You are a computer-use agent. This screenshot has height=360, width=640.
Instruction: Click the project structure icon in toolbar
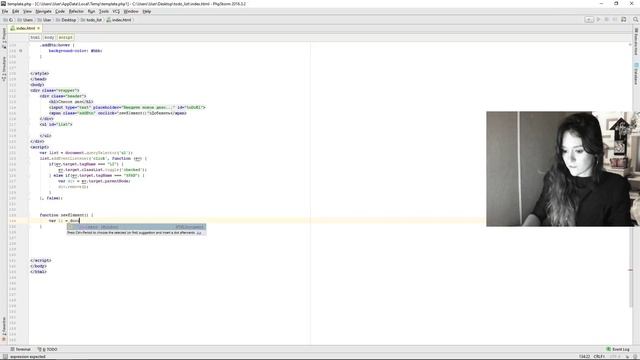click(x=624, y=20)
